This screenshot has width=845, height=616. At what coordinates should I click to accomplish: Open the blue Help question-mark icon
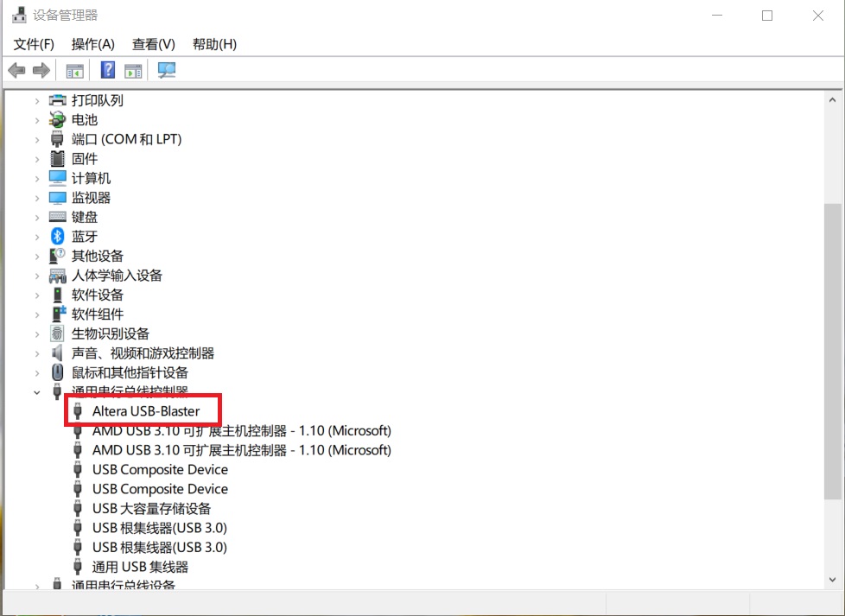[x=108, y=70]
